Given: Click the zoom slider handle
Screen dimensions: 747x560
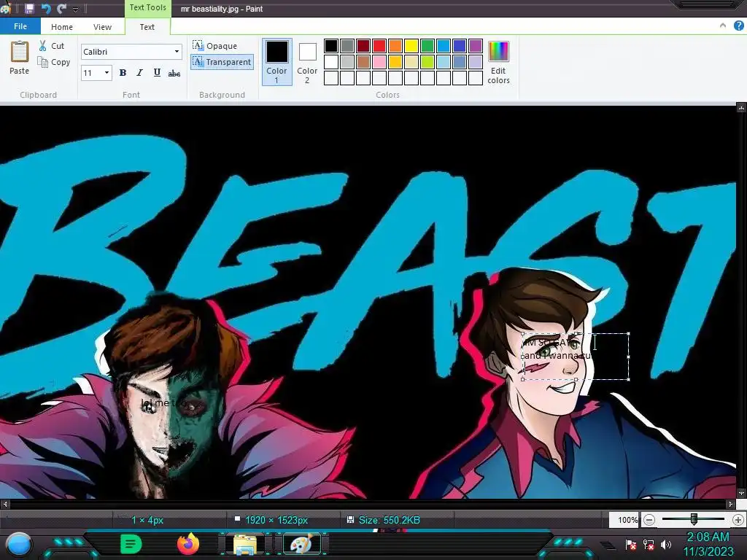Looking at the screenshot, I should [694, 519].
